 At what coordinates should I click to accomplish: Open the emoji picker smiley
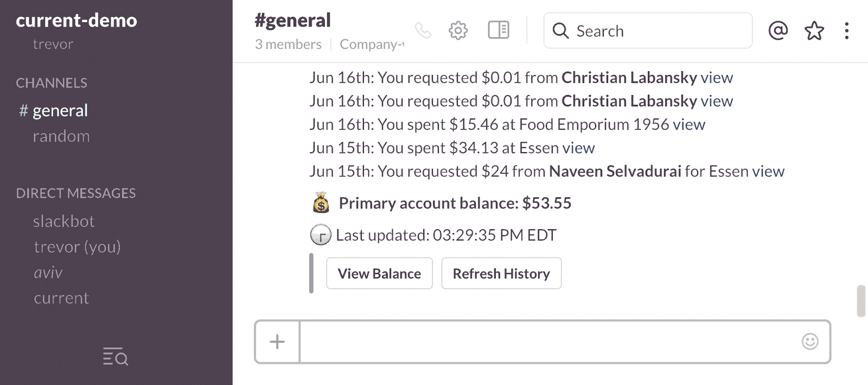tap(809, 342)
